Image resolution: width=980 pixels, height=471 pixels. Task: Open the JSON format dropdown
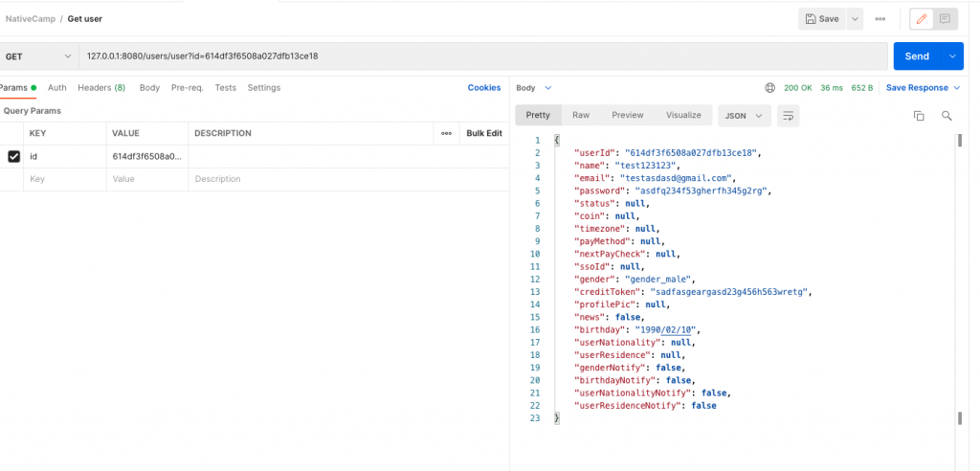(x=744, y=116)
